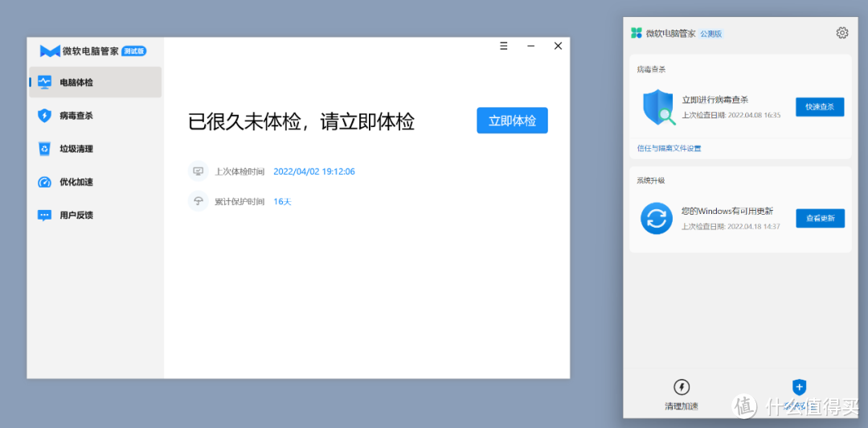The height and width of the screenshot is (428, 868).
Task: Start the checkup with 立即体检
Action: point(512,121)
